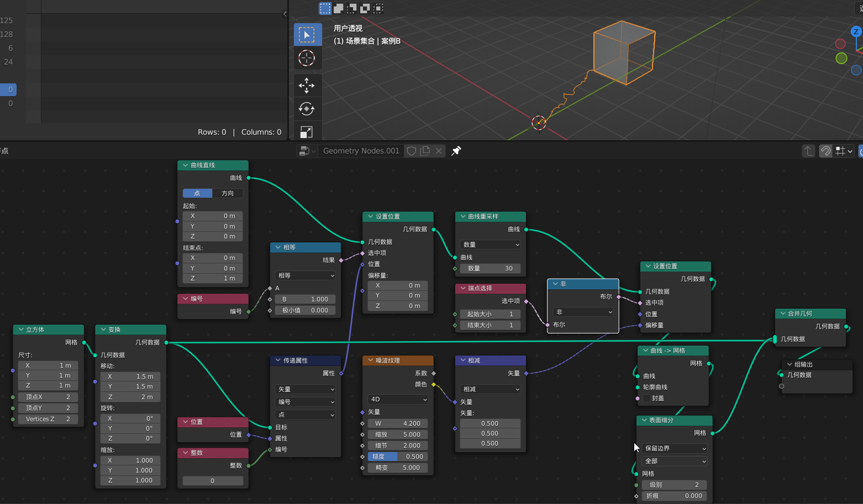863x504 pixels.
Task: Open the 相减 operation dropdown
Action: point(491,389)
